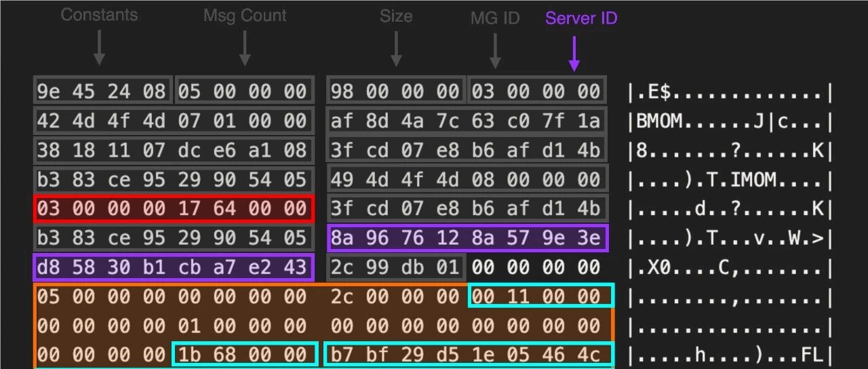
Task: Click cyan-boxed bytes '00 11 00 00'
Action: click(540, 296)
